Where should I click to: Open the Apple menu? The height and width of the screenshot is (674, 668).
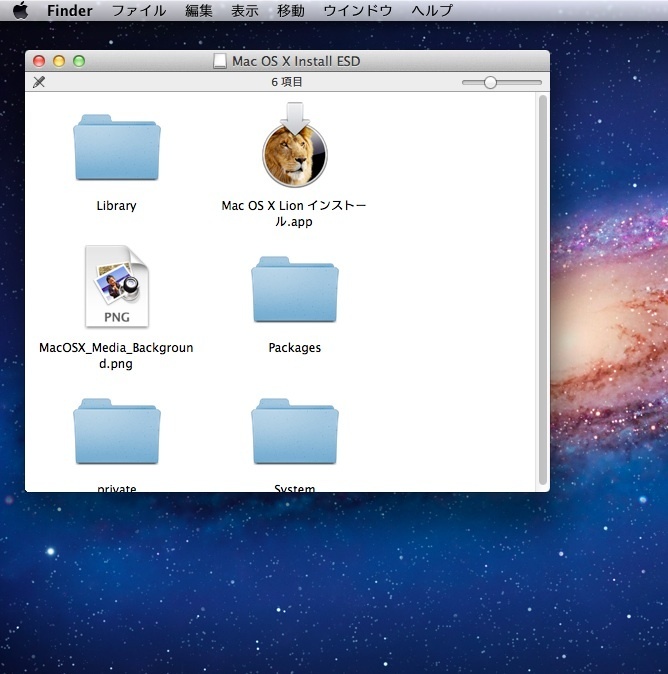pyautogui.click(x=20, y=11)
